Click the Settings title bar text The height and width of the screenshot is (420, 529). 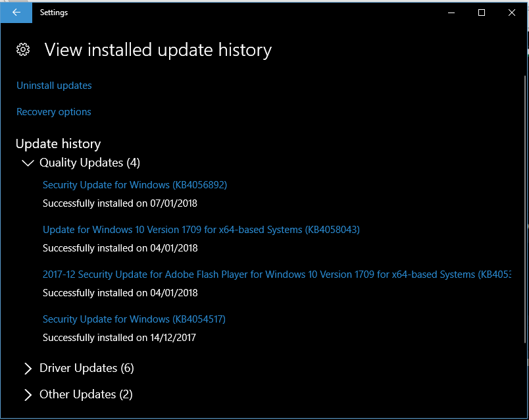pyautogui.click(x=54, y=13)
